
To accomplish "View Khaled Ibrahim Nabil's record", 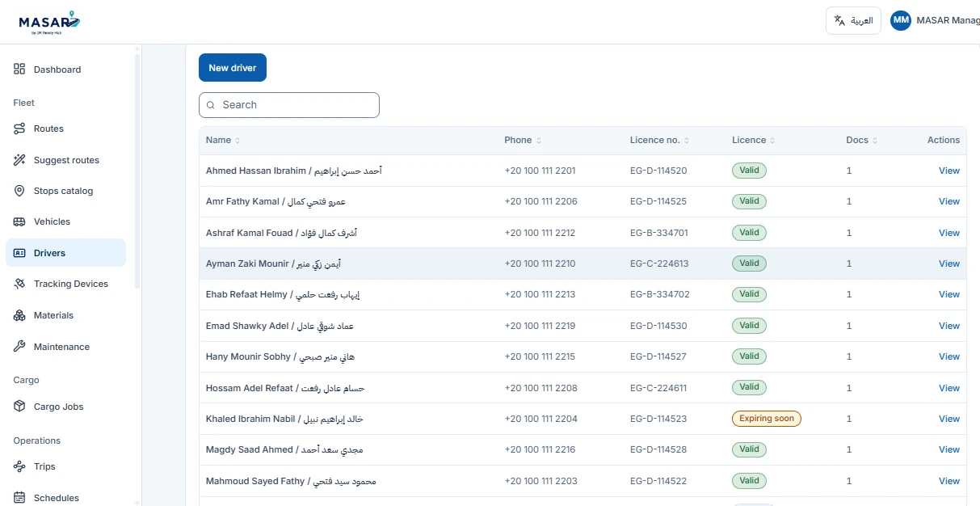I will click(x=949, y=419).
